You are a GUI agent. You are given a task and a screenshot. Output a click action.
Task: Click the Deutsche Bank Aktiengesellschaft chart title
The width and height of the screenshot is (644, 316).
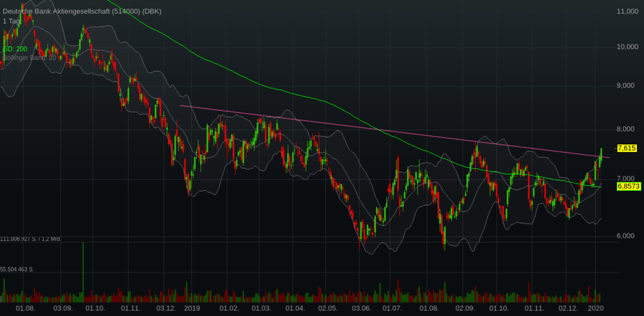pyautogui.click(x=82, y=11)
